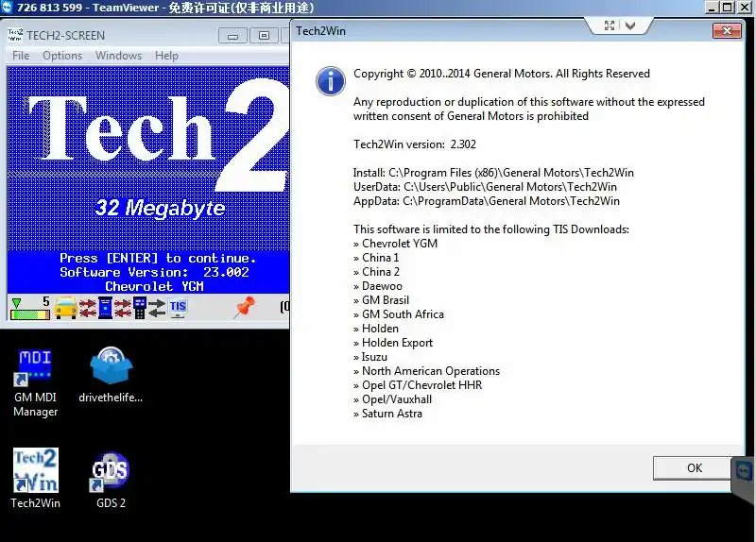Image resolution: width=756 pixels, height=542 pixels.
Task: Open the GM MDI Manager desktop shortcut
Action: [x=35, y=382]
